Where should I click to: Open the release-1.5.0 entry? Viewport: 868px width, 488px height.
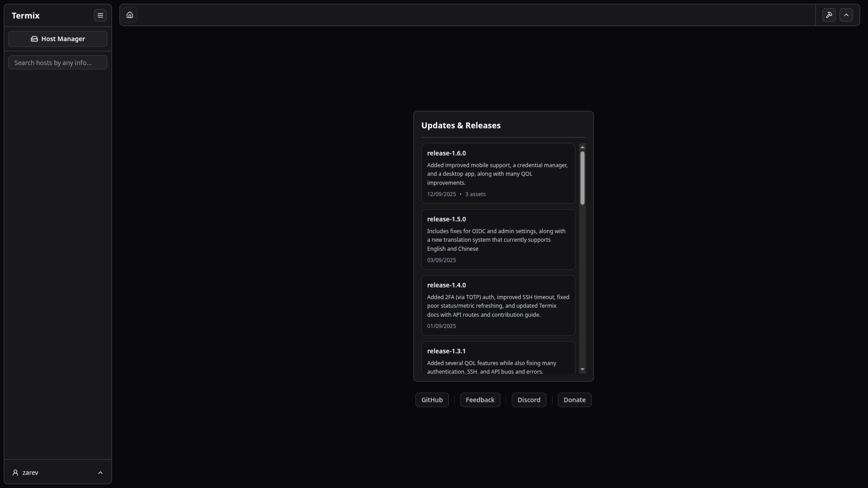(498, 239)
